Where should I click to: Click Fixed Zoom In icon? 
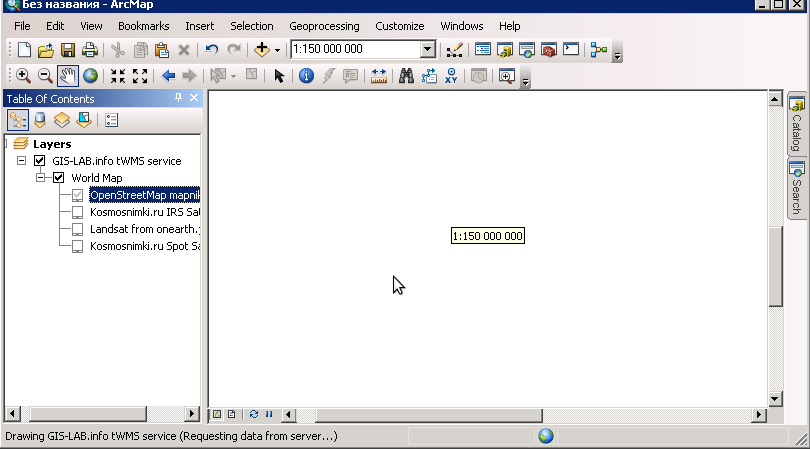[118, 76]
